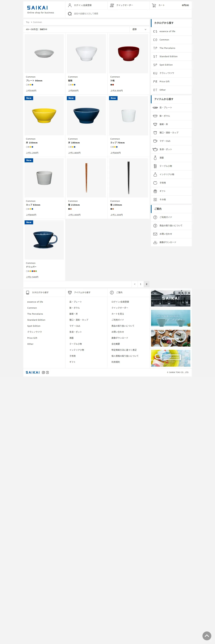Click the login user icon

(70, 5)
